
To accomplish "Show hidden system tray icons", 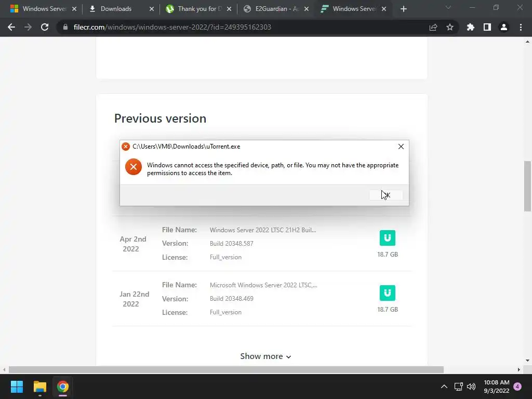I will click(444, 387).
